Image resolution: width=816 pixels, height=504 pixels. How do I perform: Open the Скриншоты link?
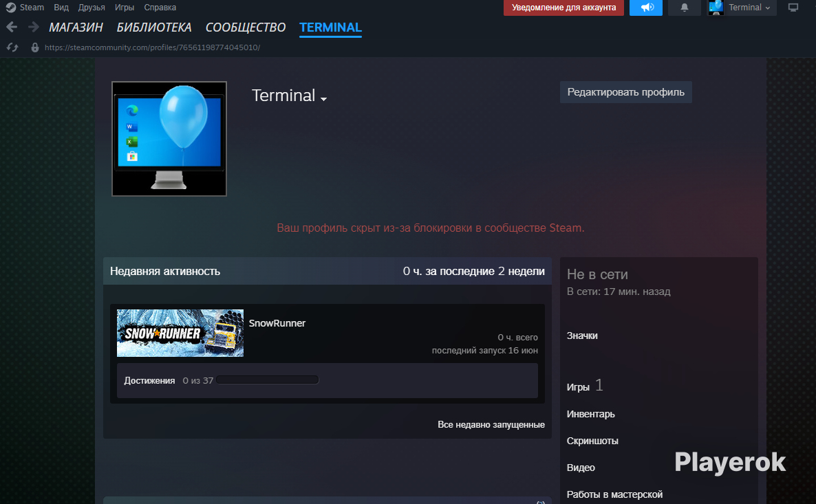[592, 441]
